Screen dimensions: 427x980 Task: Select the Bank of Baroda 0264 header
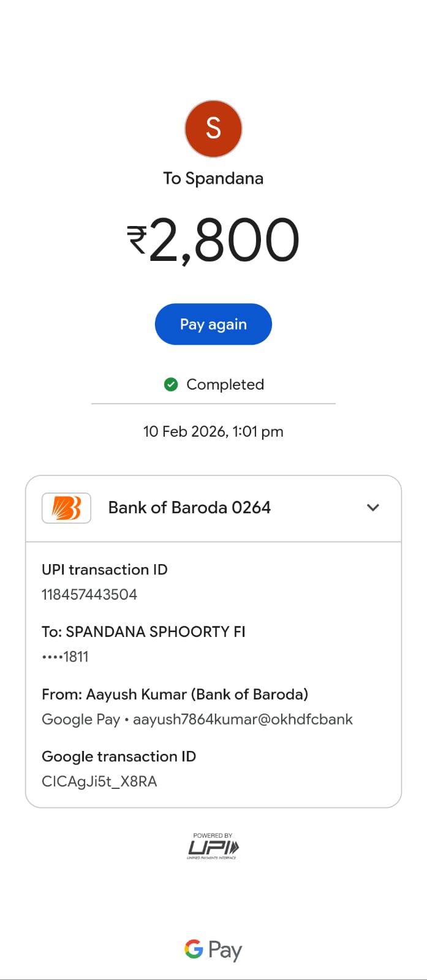pyautogui.click(x=189, y=508)
